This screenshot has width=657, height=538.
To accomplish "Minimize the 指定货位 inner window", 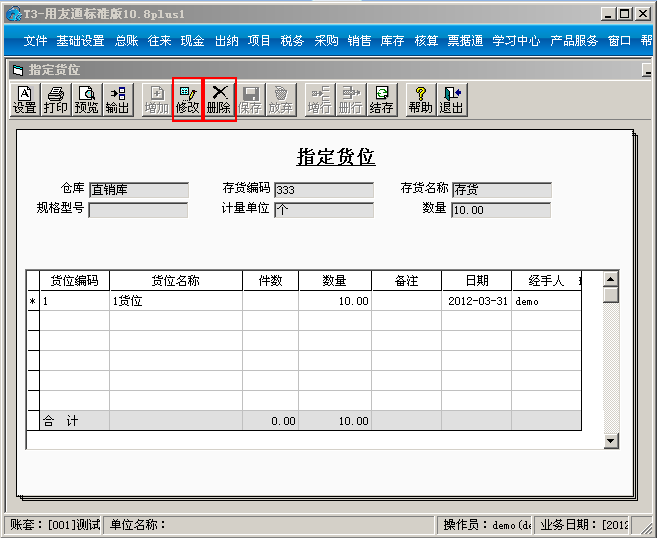I will [x=647, y=70].
